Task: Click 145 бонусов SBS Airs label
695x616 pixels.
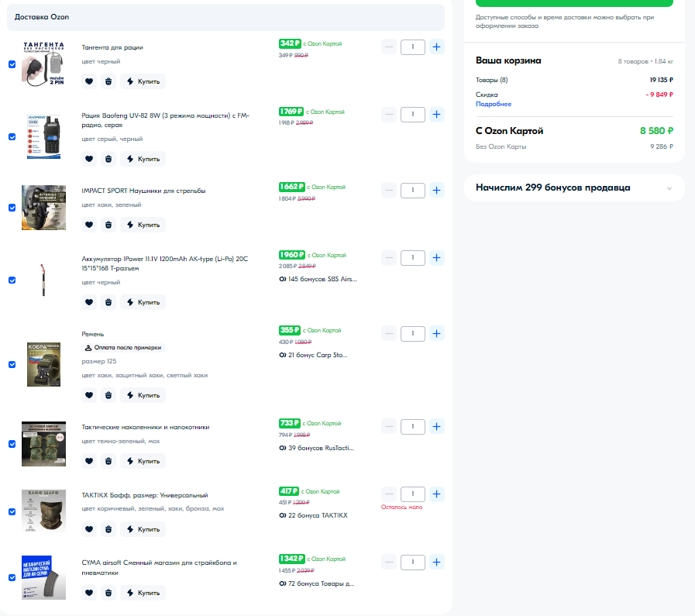Action: click(318, 279)
